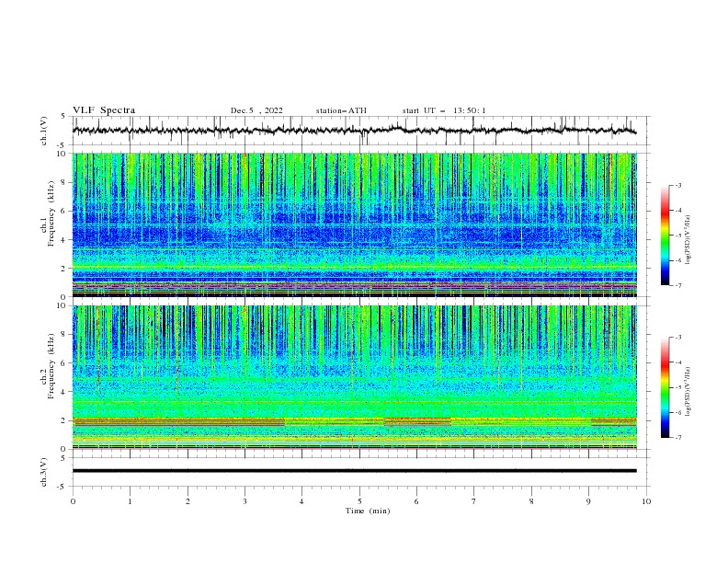Click the ch.1 spectrogram plot area
This screenshot has height=563, width=728.
coord(354,224)
